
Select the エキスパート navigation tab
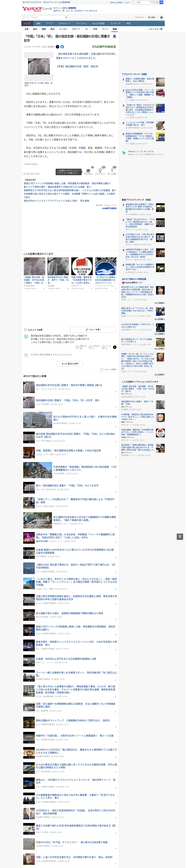click(x=64, y=24)
